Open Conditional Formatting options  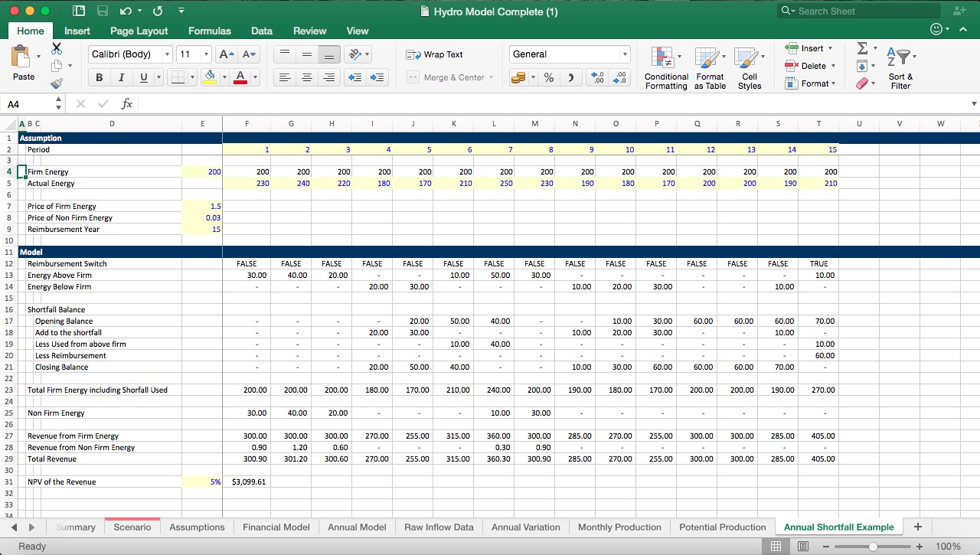665,67
